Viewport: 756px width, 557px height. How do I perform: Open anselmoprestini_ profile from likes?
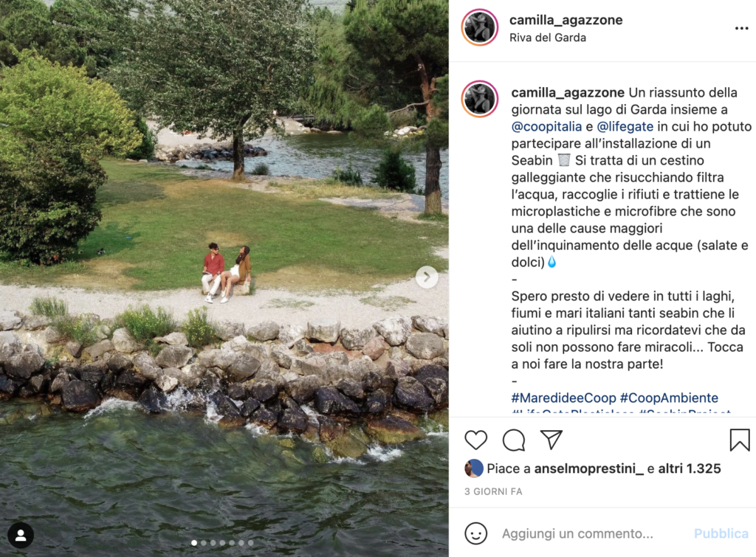point(588,468)
